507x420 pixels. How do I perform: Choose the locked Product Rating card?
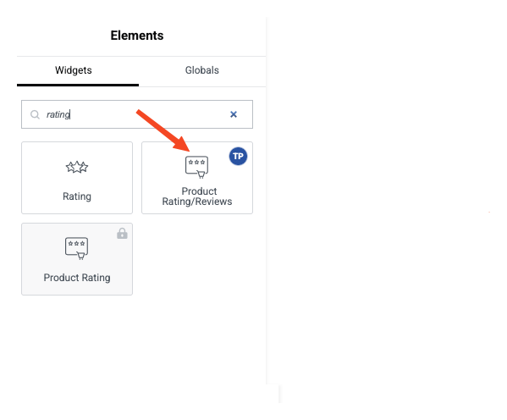click(77, 259)
